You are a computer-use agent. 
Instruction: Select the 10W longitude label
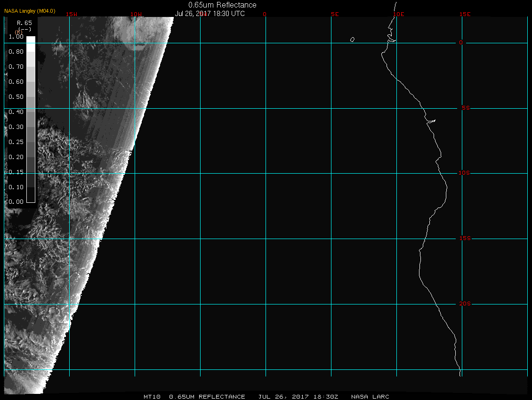136,14
